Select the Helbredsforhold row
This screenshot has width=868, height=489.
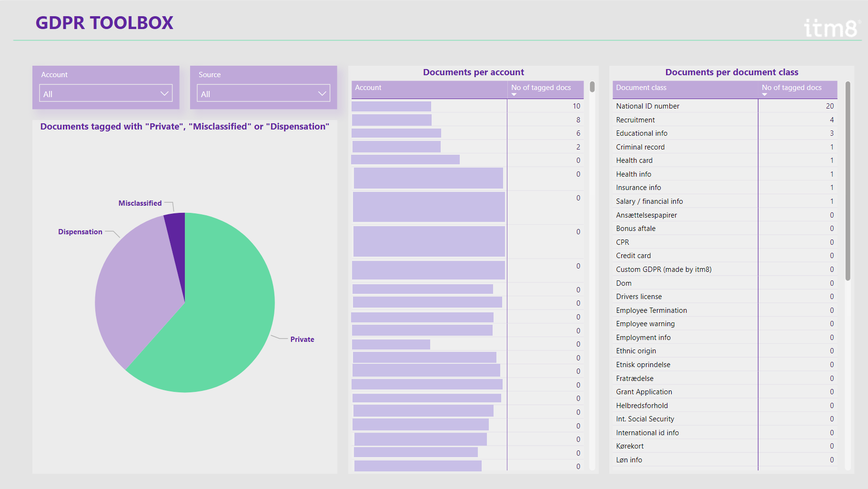click(x=725, y=406)
